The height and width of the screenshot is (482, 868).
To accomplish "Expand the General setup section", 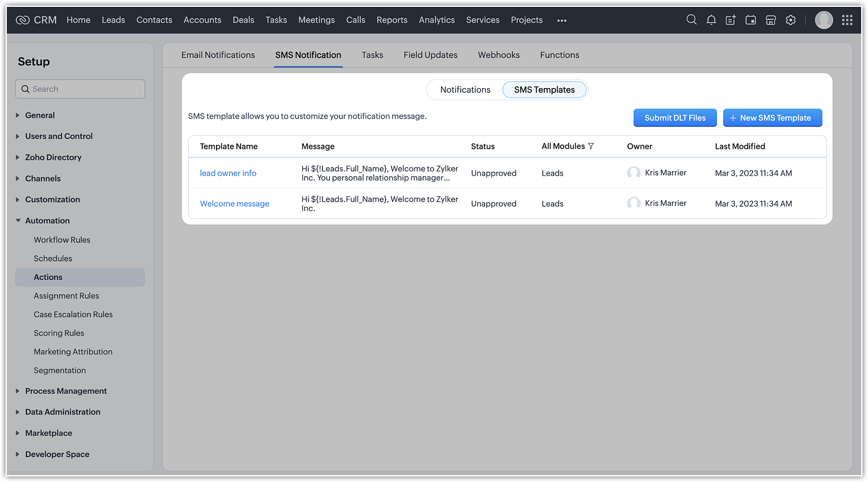I will [39, 115].
